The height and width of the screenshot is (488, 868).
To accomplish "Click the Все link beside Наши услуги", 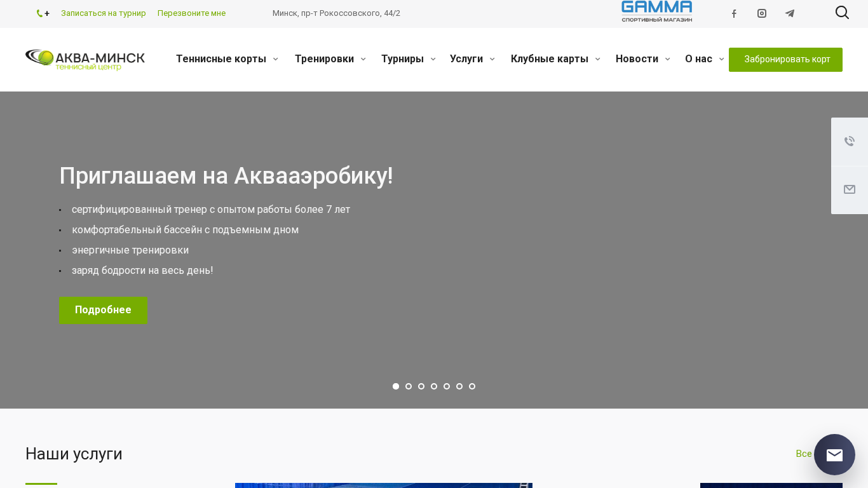I will pyautogui.click(x=804, y=454).
